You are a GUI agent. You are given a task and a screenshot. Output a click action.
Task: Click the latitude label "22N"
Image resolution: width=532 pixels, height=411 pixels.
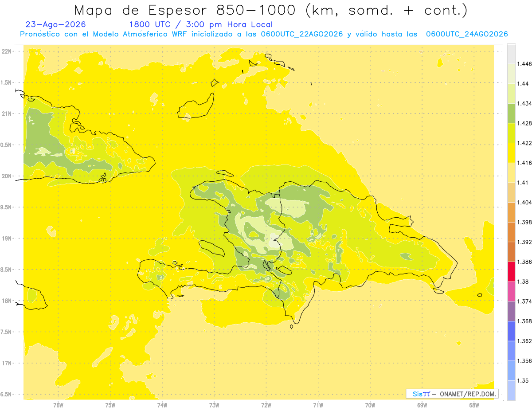pyautogui.click(x=7, y=51)
